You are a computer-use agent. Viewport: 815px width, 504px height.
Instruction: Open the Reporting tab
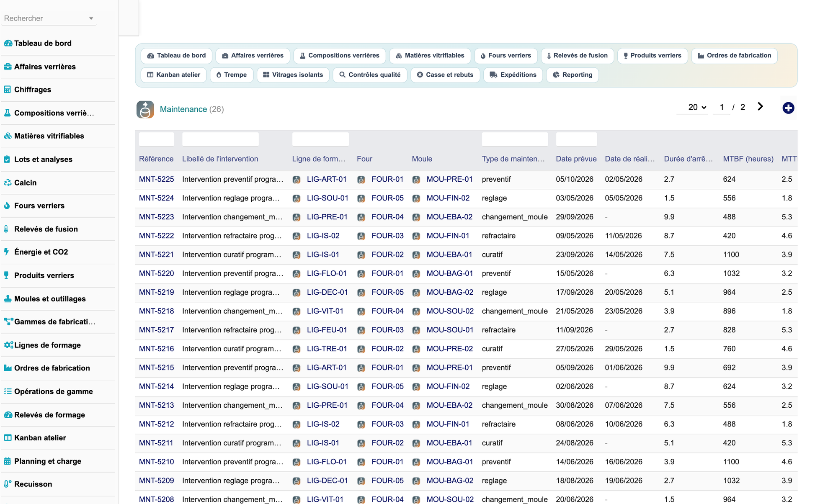(x=573, y=75)
